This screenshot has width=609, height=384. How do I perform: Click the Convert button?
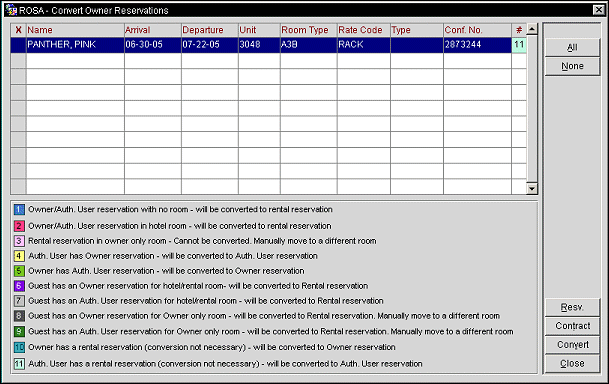click(572, 345)
